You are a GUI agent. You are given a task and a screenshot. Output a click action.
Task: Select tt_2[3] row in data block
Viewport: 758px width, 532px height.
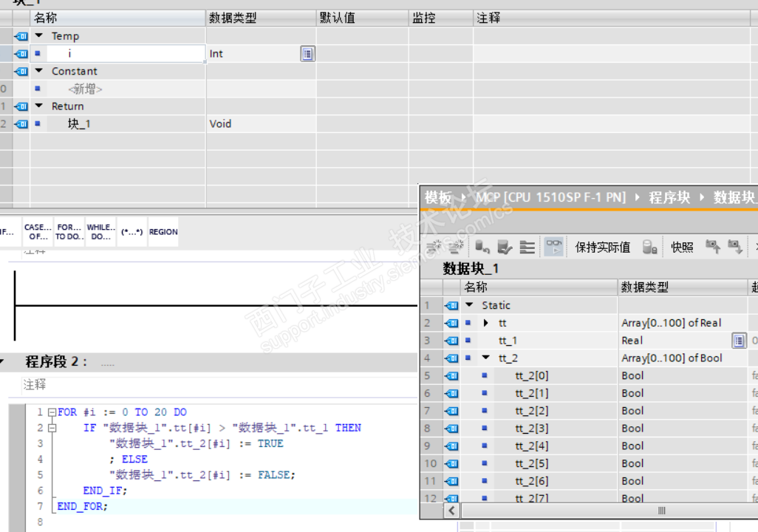(590, 429)
